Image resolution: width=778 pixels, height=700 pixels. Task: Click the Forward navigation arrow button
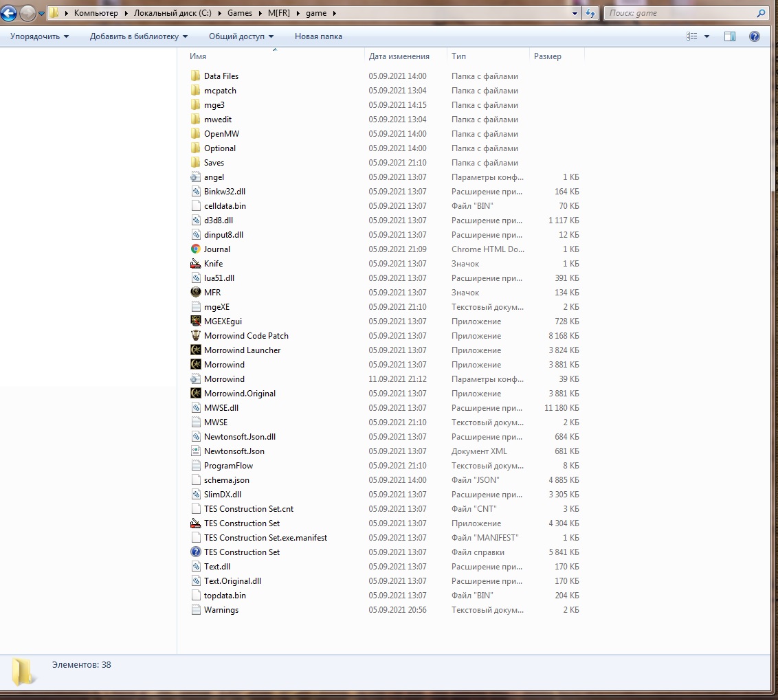pos(27,13)
